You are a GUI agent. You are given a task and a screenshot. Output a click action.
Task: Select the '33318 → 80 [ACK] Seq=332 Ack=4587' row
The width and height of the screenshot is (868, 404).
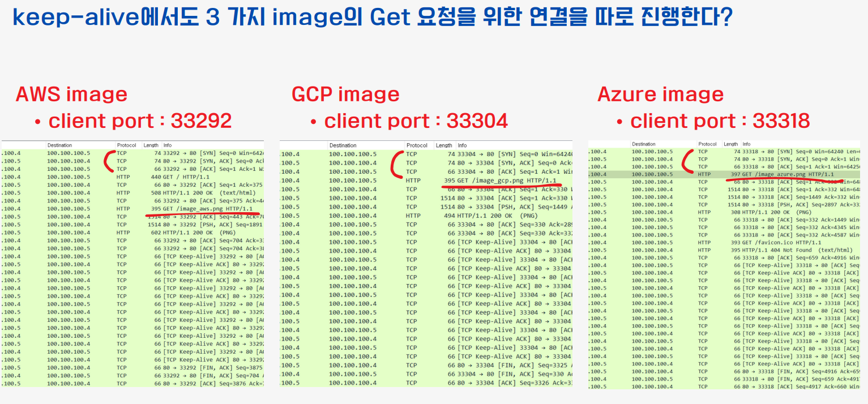click(x=724, y=235)
